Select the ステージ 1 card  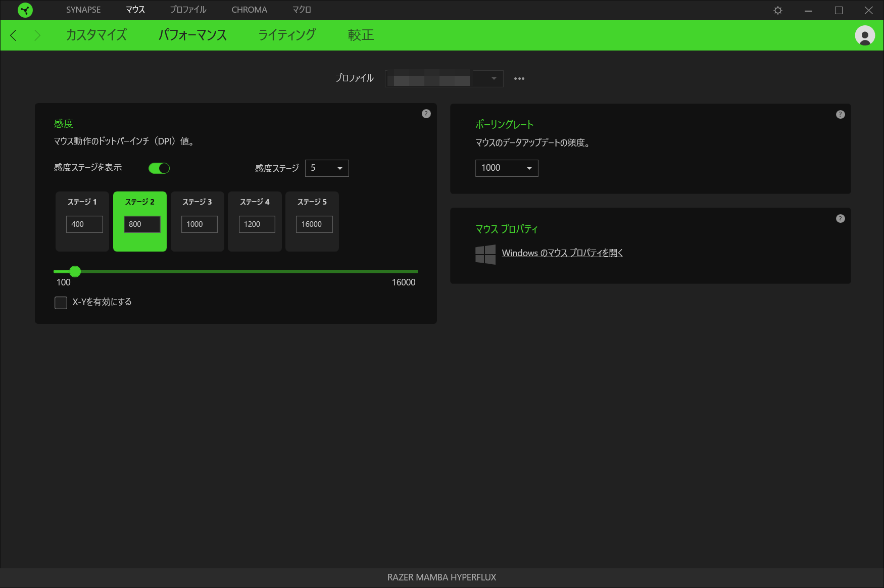pyautogui.click(x=82, y=221)
